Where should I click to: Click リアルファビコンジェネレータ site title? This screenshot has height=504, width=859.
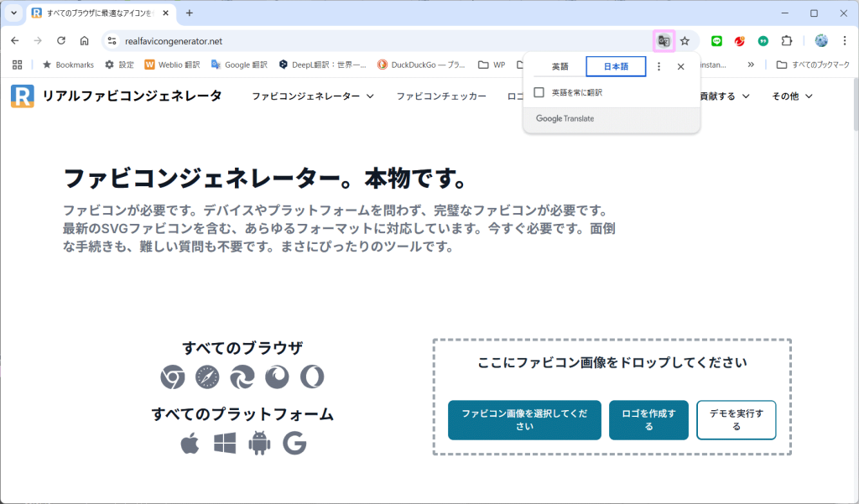click(132, 96)
